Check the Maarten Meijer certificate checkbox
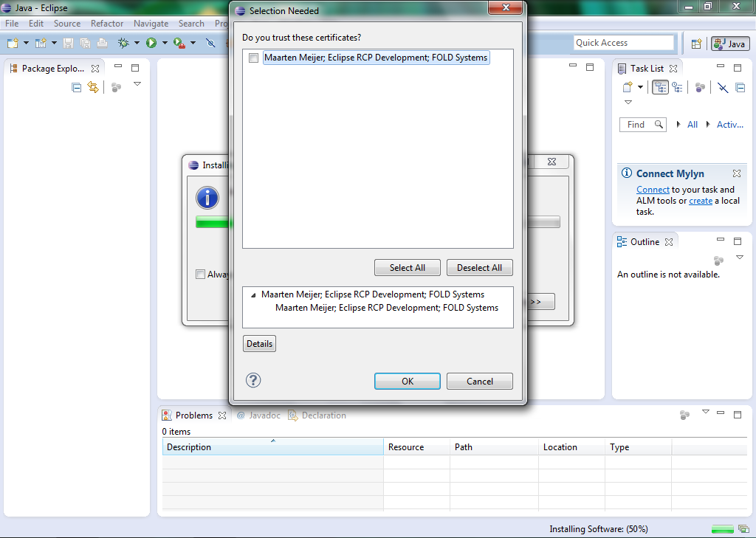The image size is (756, 538). 253,58
